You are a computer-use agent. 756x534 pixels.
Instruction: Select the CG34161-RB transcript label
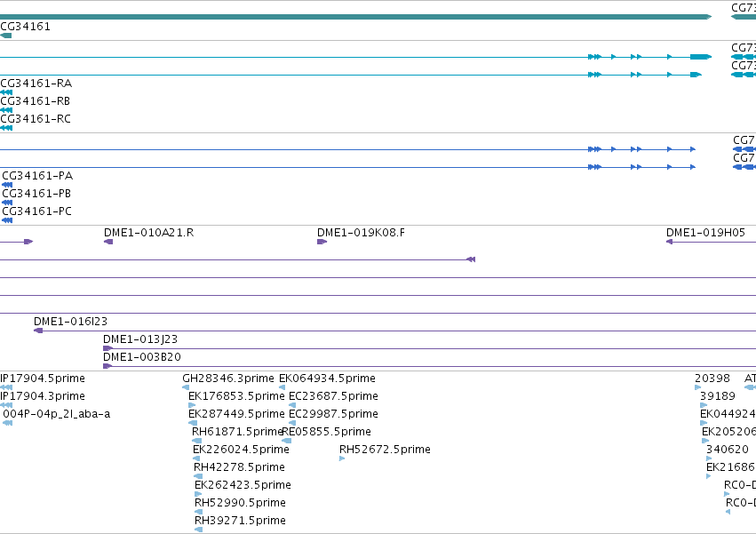click(x=36, y=101)
